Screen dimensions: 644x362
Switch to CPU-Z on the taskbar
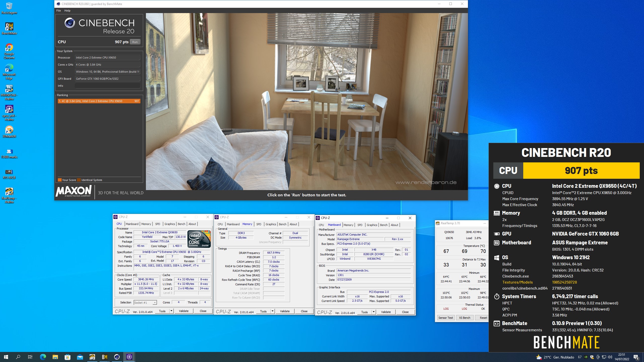(129, 357)
